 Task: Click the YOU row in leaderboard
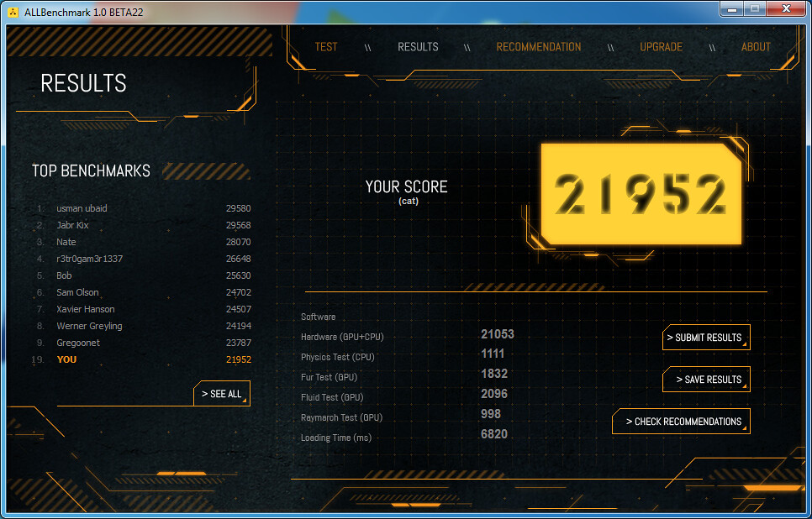coord(66,359)
